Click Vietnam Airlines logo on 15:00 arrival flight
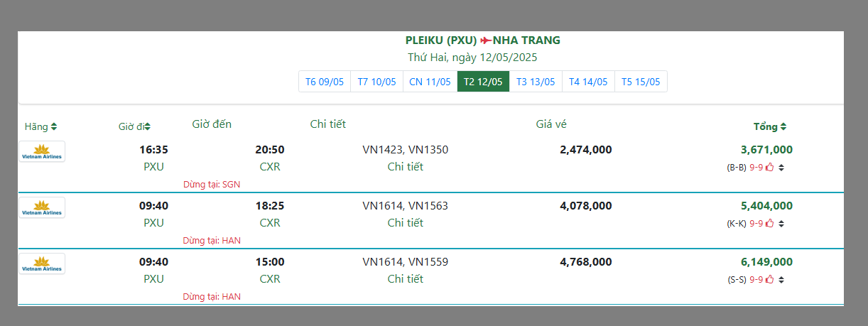This screenshot has height=326, width=868. pos(42,263)
